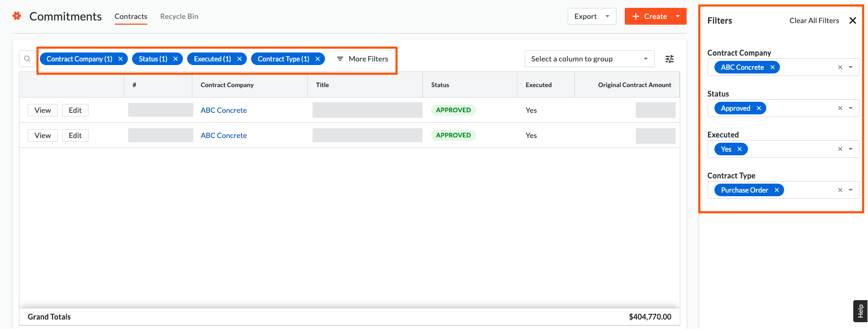This screenshot has height=329, width=868.
Task: Click the search magnifier icon
Action: pos(27,59)
